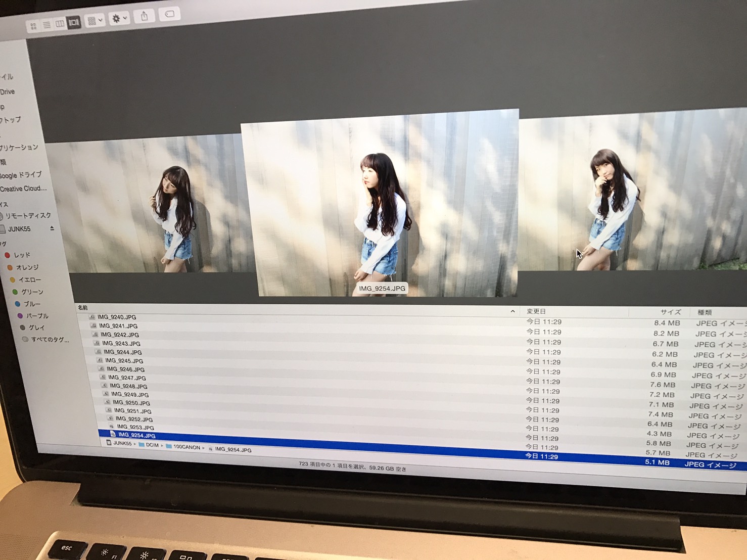The image size is (747, 560).
Task: Open the Drive sidebar item
Action: [8, 92]
